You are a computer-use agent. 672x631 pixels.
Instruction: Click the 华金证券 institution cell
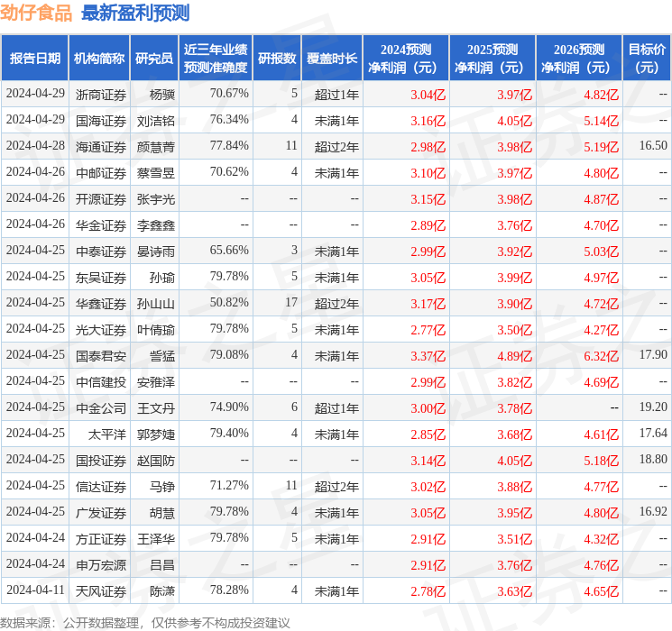101,224
